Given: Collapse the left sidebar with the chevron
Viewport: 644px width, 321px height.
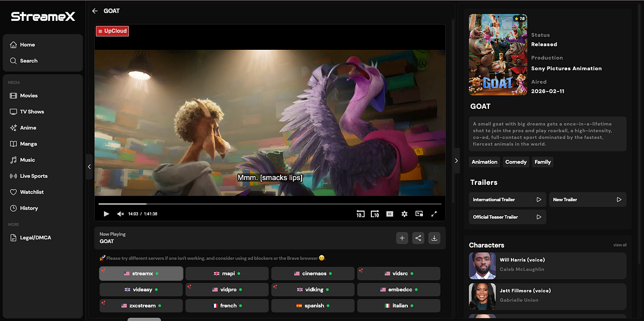Looking at the screenshot, I should (x=89, y=167).
